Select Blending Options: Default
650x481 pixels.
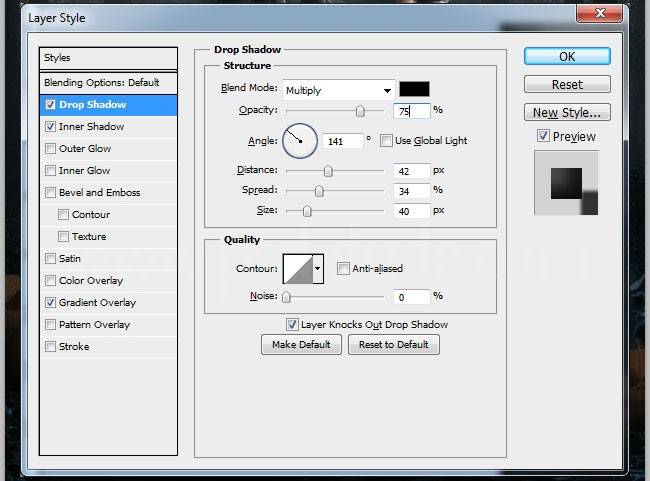pyautogui.click(x=101, y=82)
